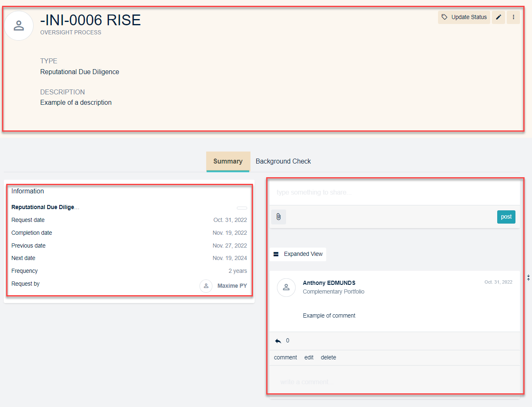Switch to the Summary tab
This screenshot has height=407, width=532.
pyautogui.click(x=228, y=161)
